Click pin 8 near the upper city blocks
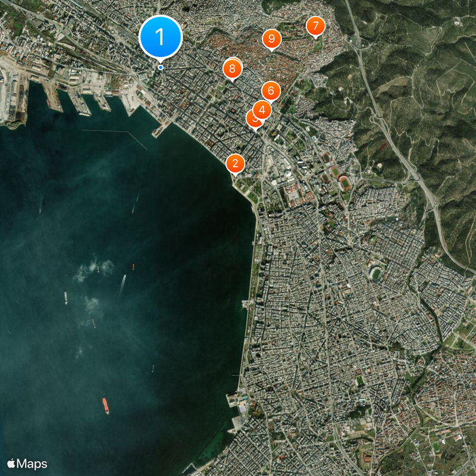The image size is (476, 476). click(231, 68)
